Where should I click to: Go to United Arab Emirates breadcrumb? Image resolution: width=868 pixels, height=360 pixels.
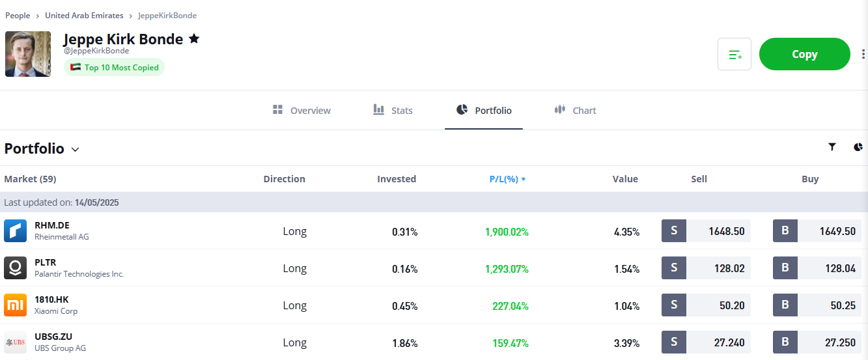pos(84,15)
